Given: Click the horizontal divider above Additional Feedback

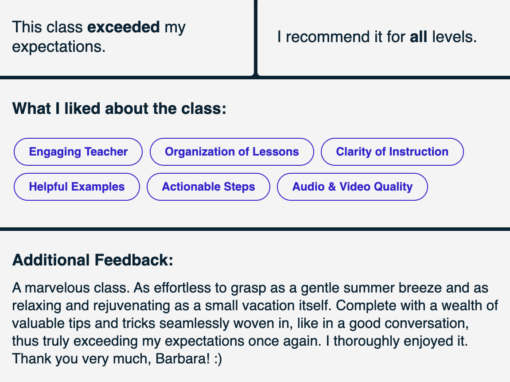Looking at the screenshot, I should pyautogui.click(x=255, y=229).
